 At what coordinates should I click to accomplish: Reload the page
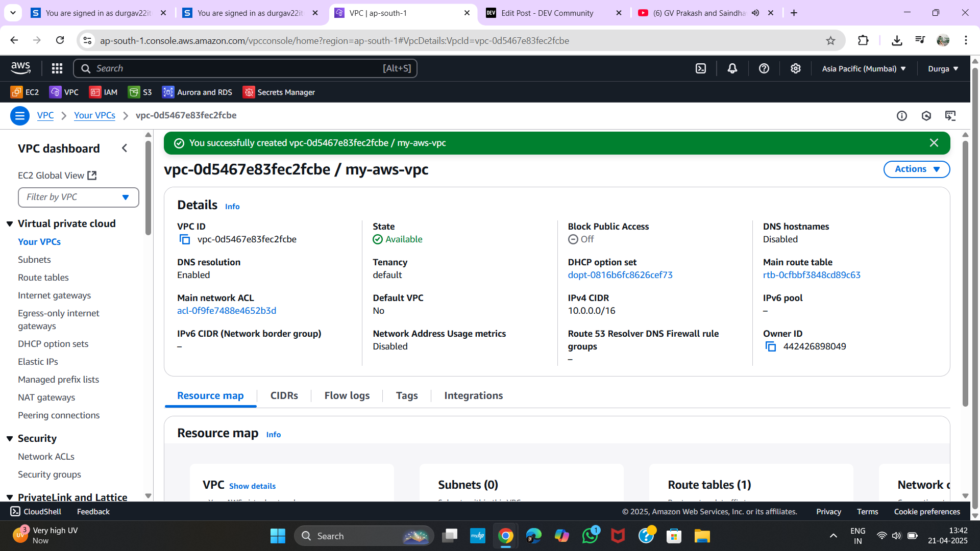60,40
